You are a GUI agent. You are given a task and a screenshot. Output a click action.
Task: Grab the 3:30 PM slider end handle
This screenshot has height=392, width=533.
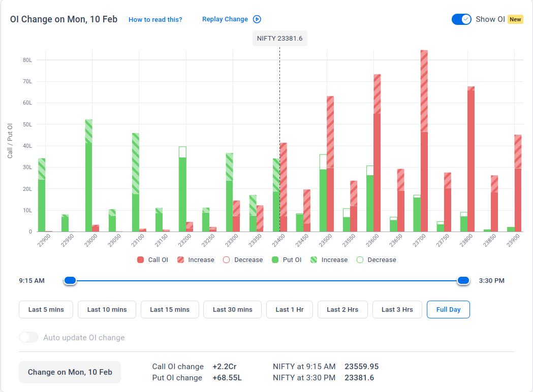click(463, 281)
